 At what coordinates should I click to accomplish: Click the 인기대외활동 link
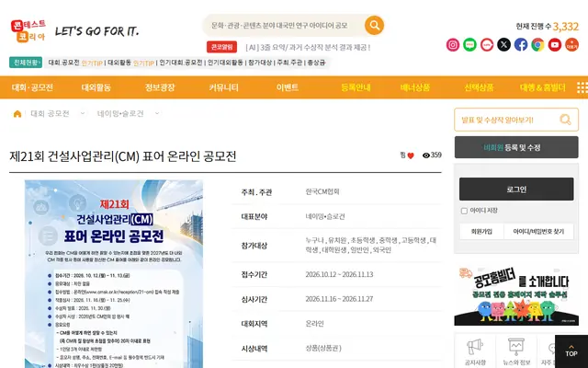[225, 63]
